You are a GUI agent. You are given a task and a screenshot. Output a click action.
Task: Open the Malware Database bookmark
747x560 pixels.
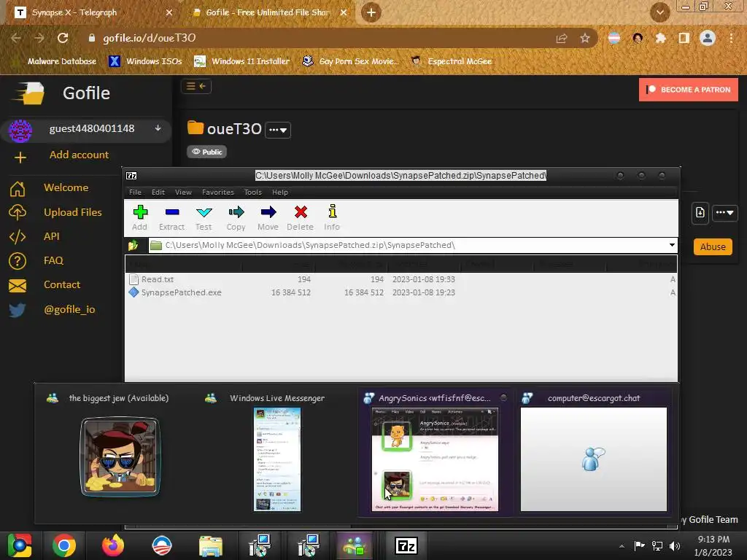[55, 61]
